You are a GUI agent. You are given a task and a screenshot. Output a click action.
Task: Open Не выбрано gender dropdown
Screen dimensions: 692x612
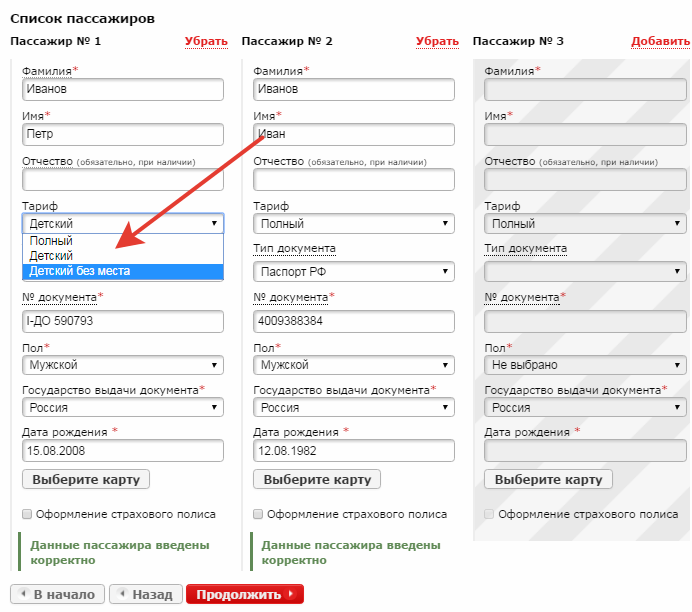(585, 365)
